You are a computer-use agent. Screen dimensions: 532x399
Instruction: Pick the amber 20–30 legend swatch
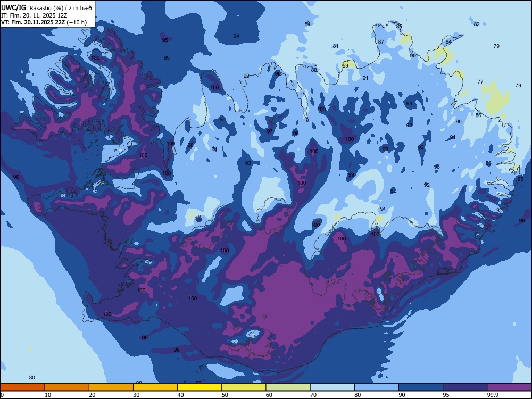(x=111, y=387)
